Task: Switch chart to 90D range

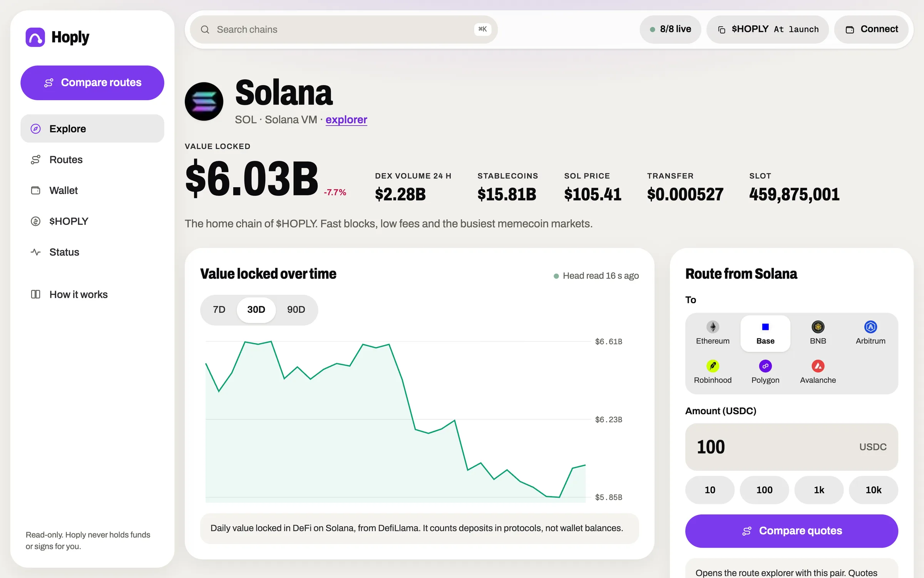Action: point(296,310)
